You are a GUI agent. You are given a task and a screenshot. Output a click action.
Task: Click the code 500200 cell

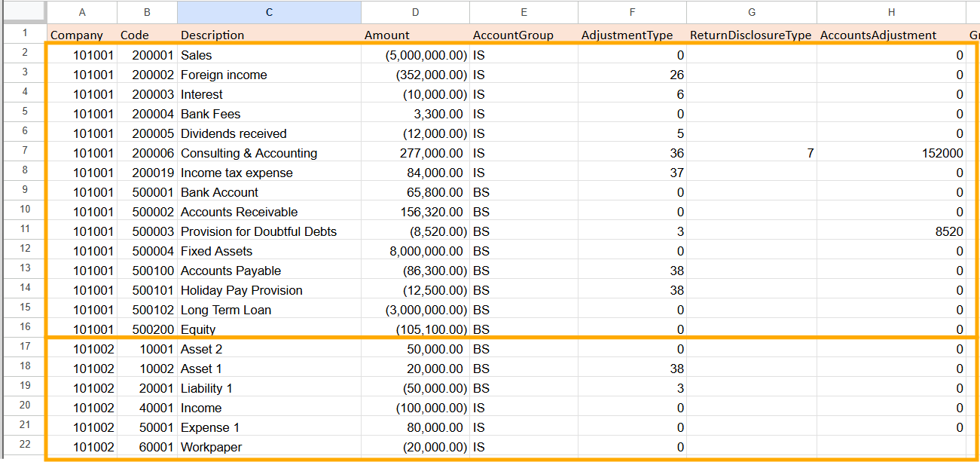[148, 329]
